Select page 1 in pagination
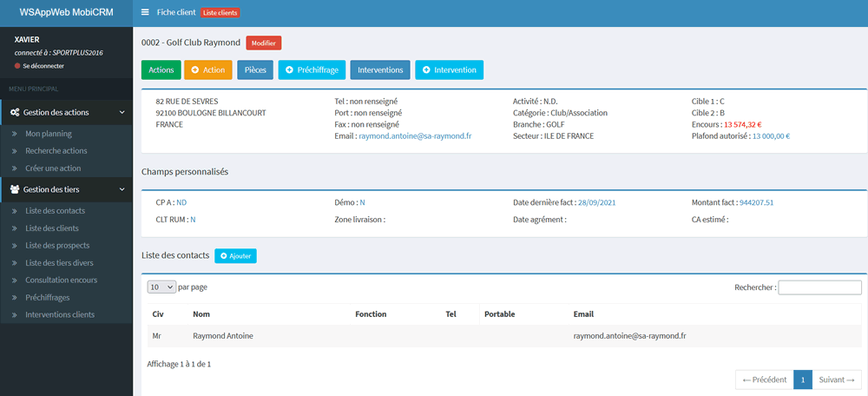868x396 pixels. [x=803, y=380]
